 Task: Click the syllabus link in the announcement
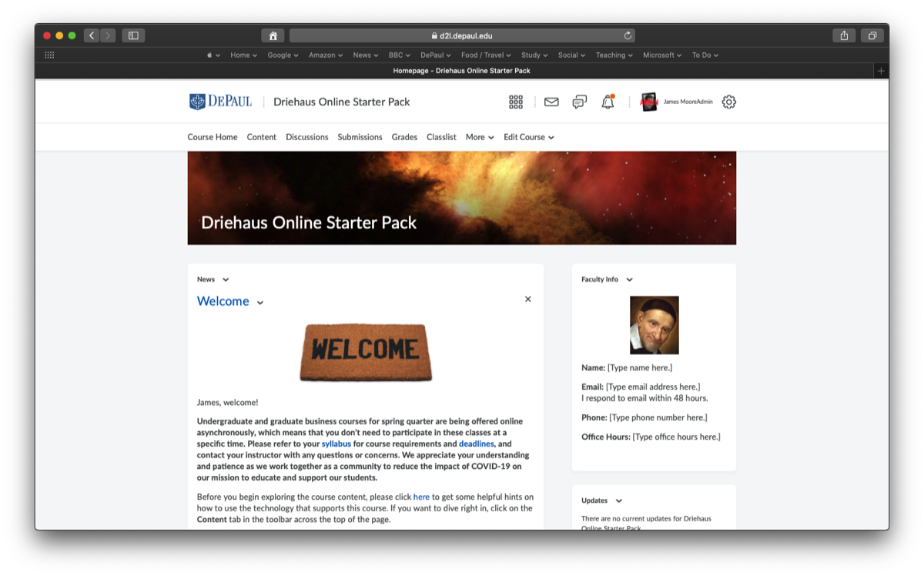pos(336,444)
